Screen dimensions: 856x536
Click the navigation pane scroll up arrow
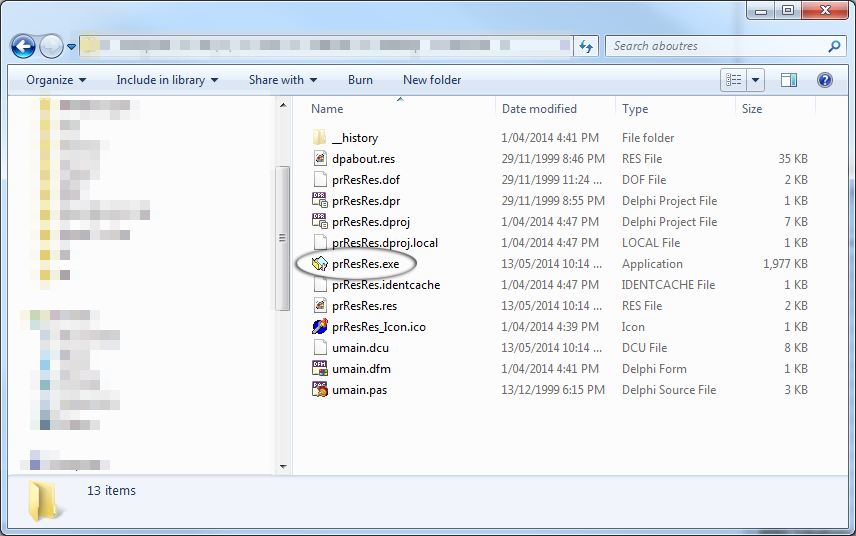coord(283,105)
